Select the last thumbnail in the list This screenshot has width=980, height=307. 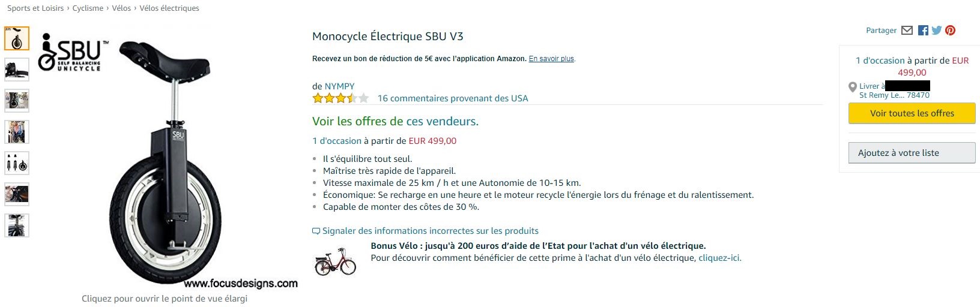click(x=17, y=225)
